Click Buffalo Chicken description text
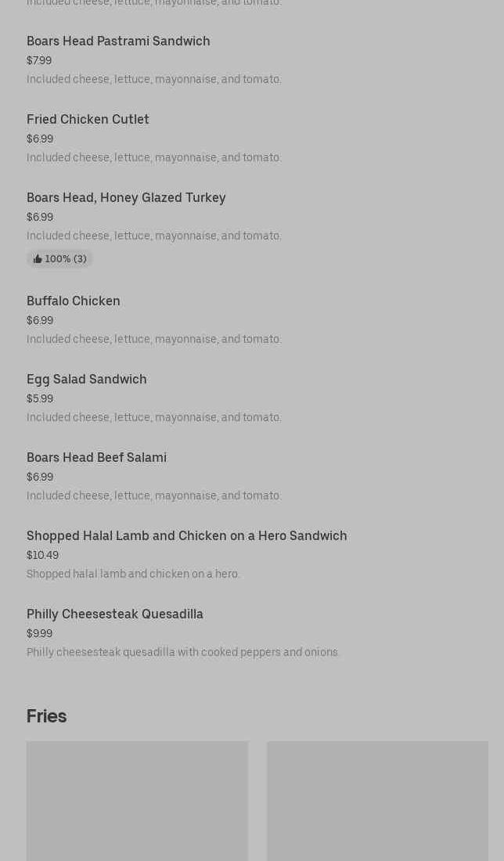Viewport: 504px width, 861px height. click(x=154, y=339)
